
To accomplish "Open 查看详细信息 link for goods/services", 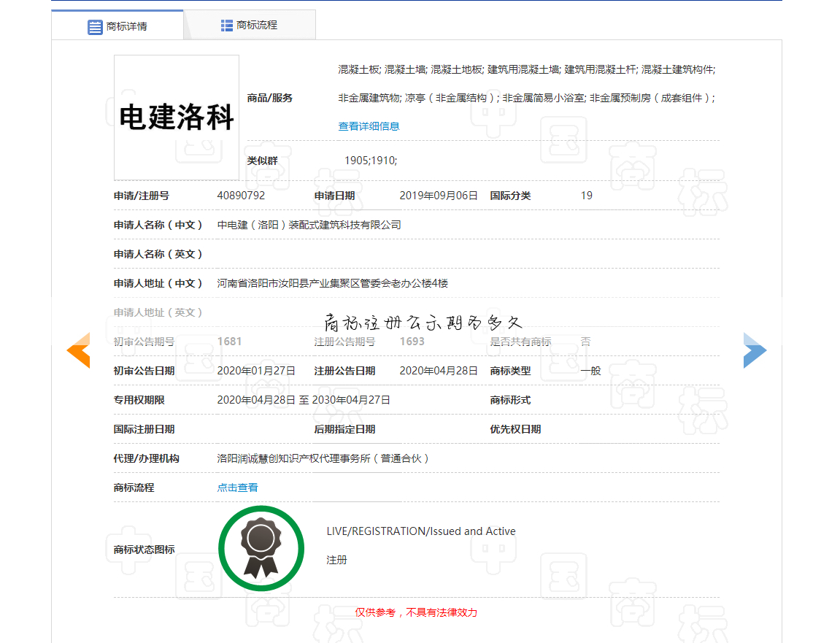I will pos(369,126).
